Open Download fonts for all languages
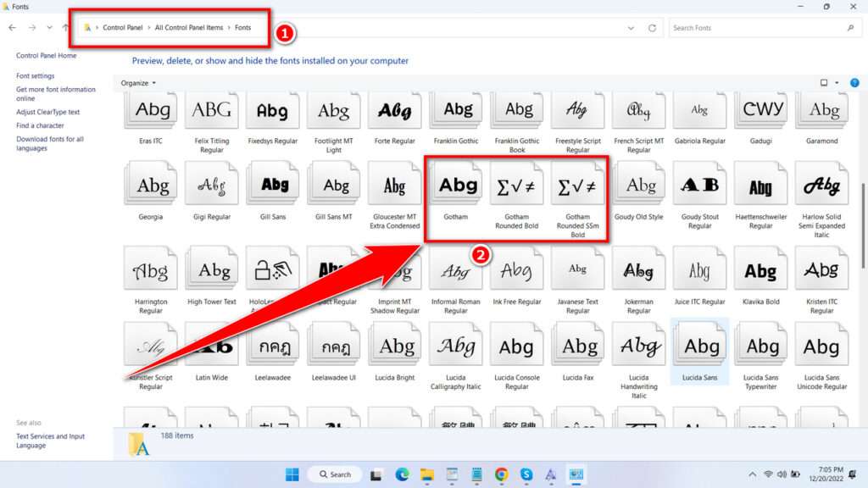The image size is (868, 488). pos(50,143)
